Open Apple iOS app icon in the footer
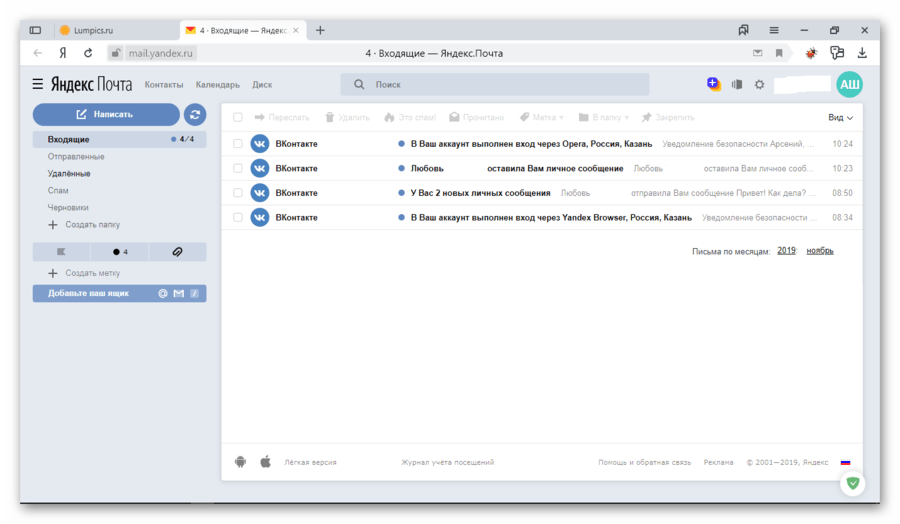This screenshot has height=524, width=900. tap(265, 461)
